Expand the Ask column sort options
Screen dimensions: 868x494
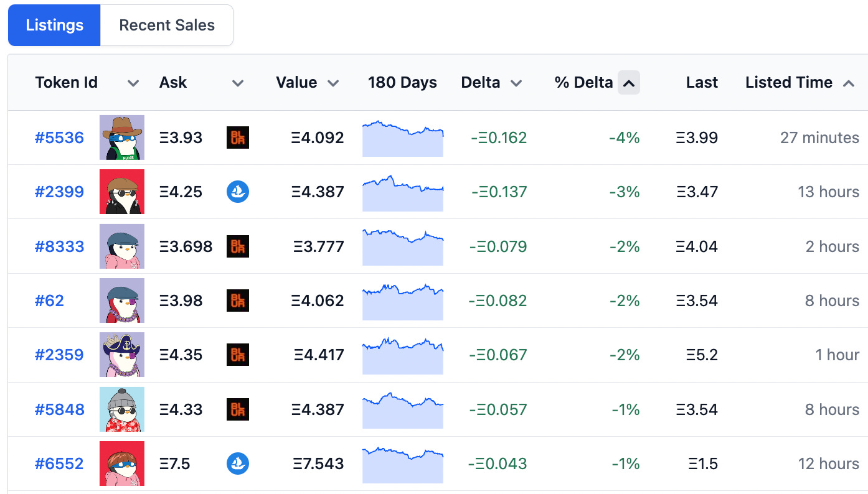(237, 82)
